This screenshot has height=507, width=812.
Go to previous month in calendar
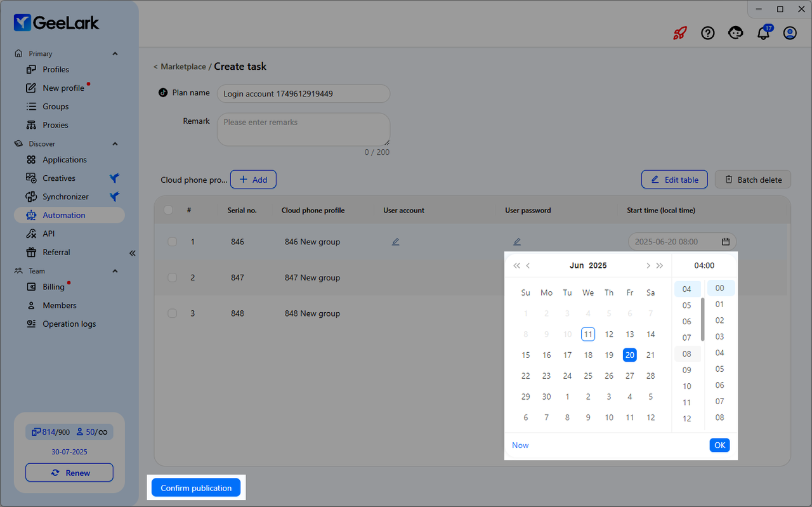[x=528, y=266]
